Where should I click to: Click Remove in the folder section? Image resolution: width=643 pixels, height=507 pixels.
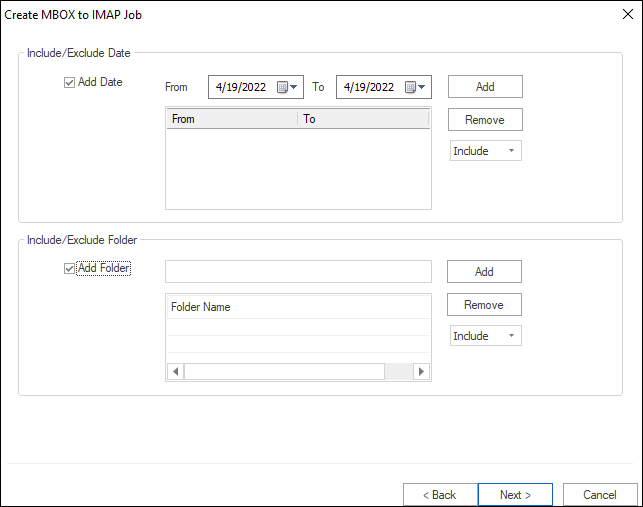484,305
